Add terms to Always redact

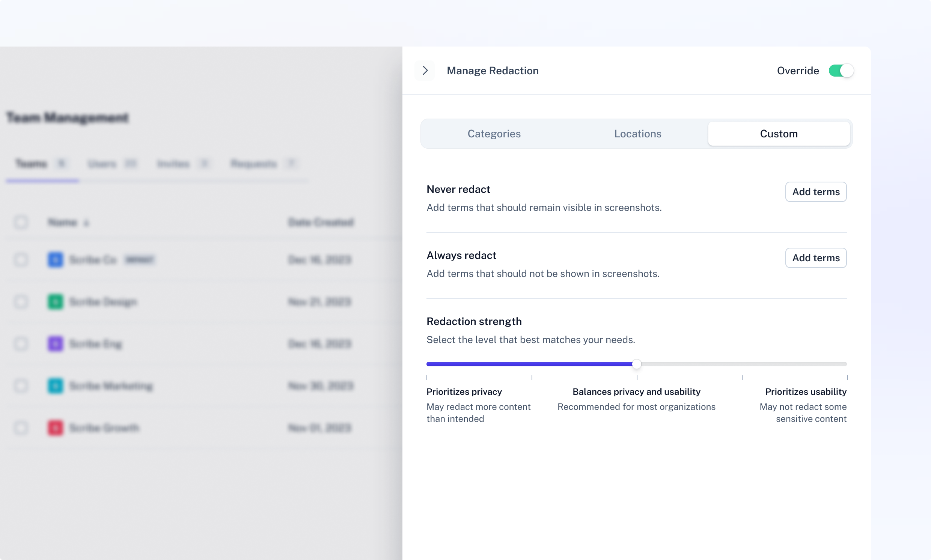tap(815, 258)
